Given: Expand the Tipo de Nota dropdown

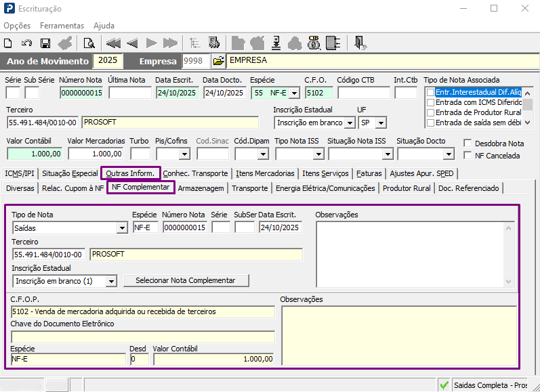Looking at the screenshot, I should click(122, 228).
